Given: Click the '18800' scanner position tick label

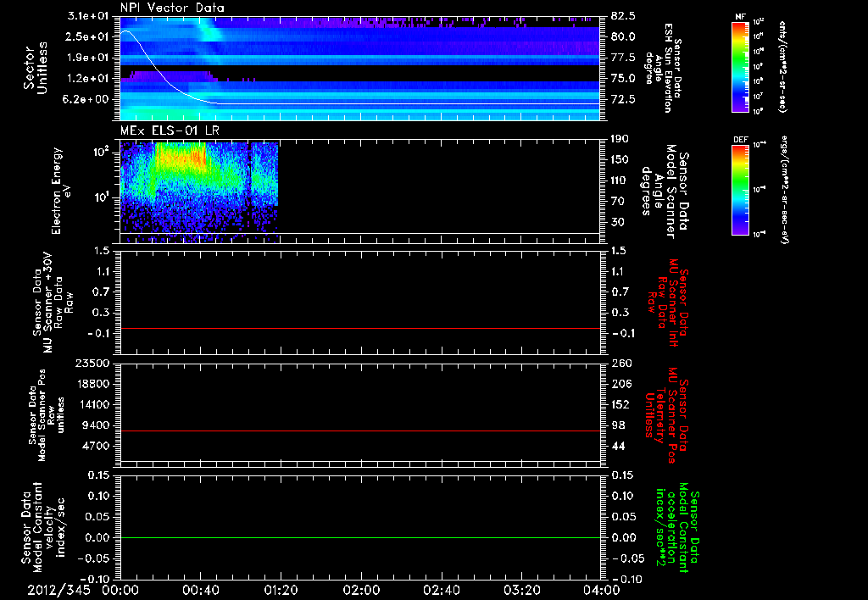Looking at the screenshot, I should pos(92,384).
